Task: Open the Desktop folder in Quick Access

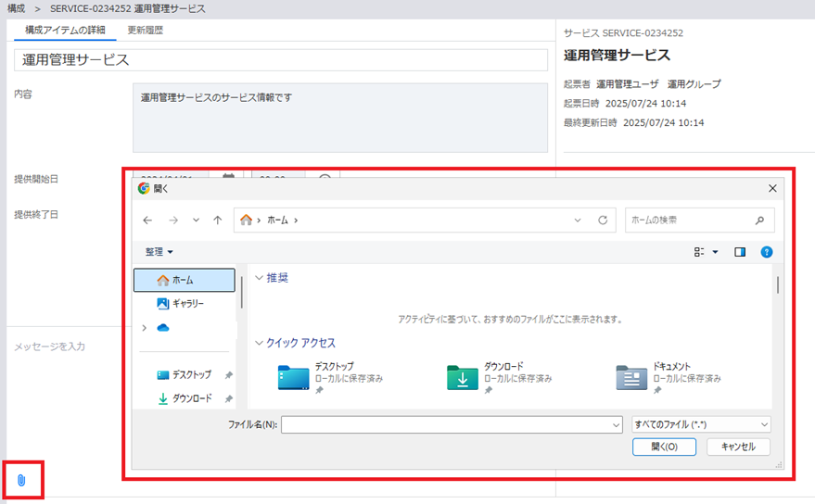Action: pyautogui.click(x=294, y=378)
